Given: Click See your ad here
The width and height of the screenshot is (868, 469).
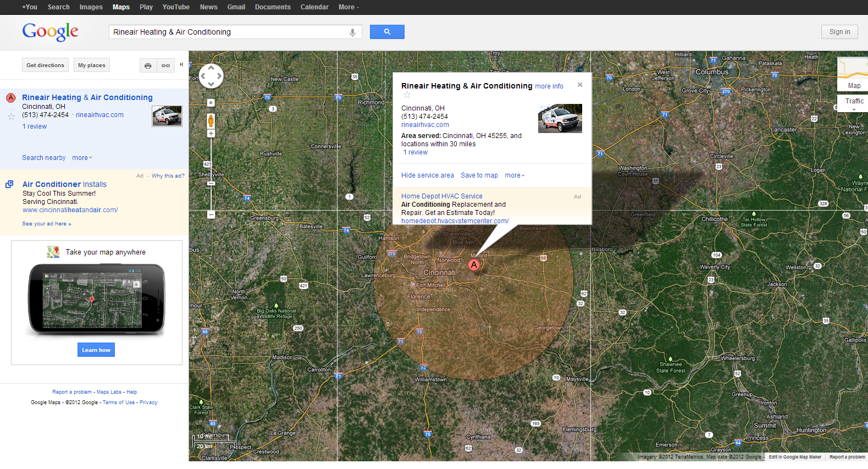Looking at the screenshot, I should click(x=47, y=224).
